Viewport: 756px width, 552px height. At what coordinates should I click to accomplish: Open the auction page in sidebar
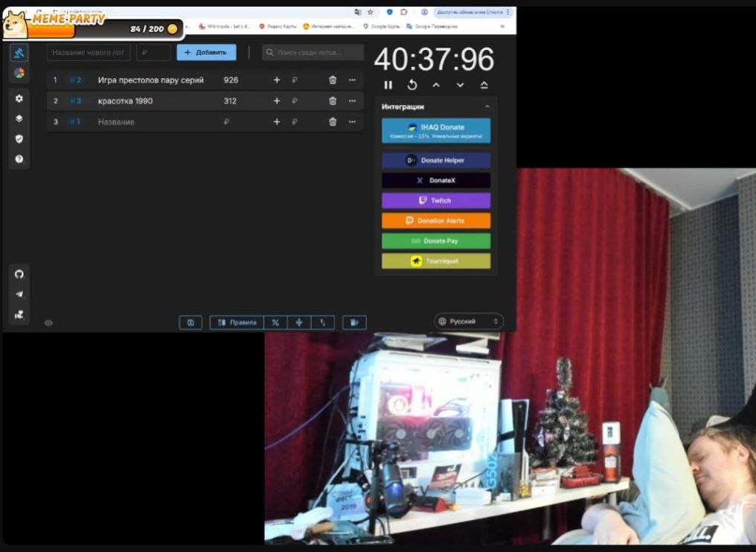click(x=19, y=53)
